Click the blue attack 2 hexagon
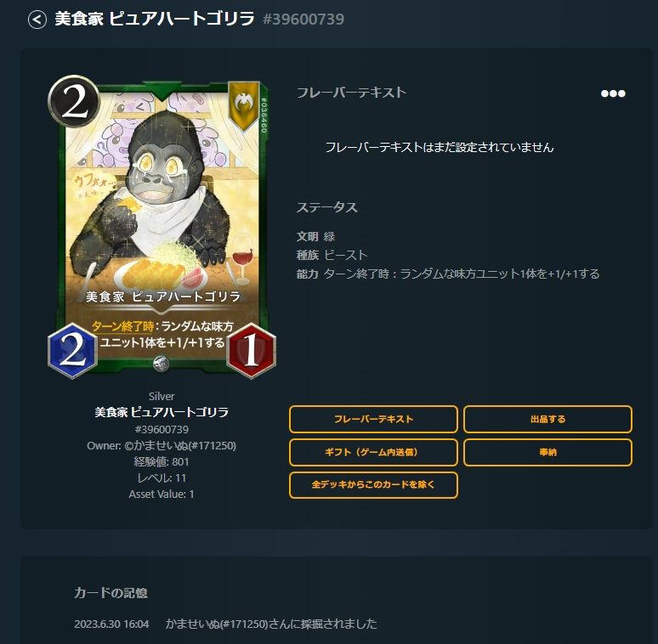658x644 pixels. [x=72, y=351]
